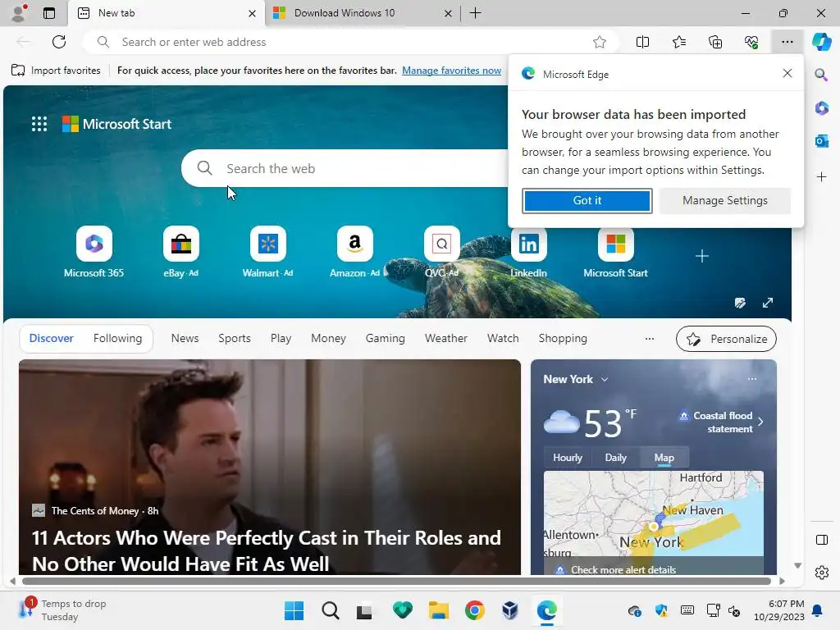This screenshot has height=630, width=840.
Task: Open the Favorites hub icon
Action: (678, 42)
